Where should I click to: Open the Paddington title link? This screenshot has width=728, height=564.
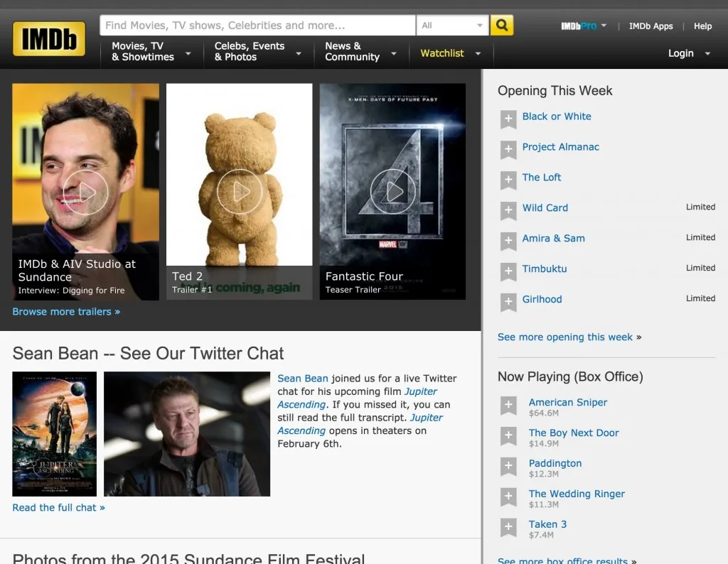[555, 463]
